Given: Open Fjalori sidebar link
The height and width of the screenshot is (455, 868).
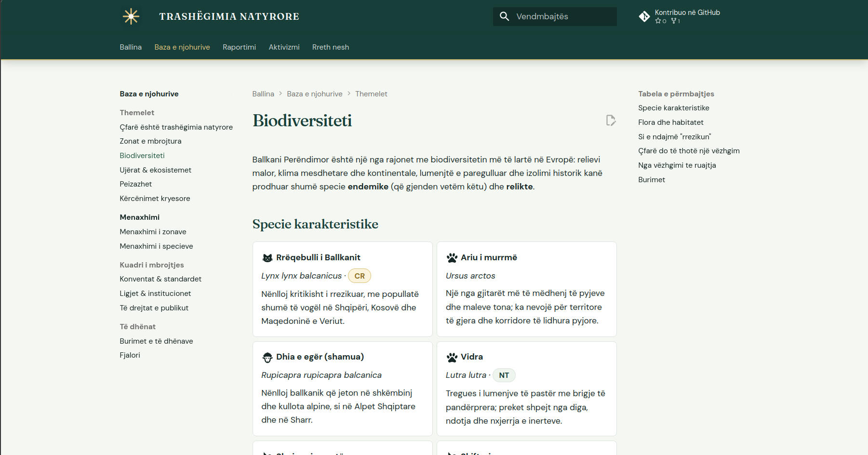Looking at the screenshot, I should click(130, 355).
